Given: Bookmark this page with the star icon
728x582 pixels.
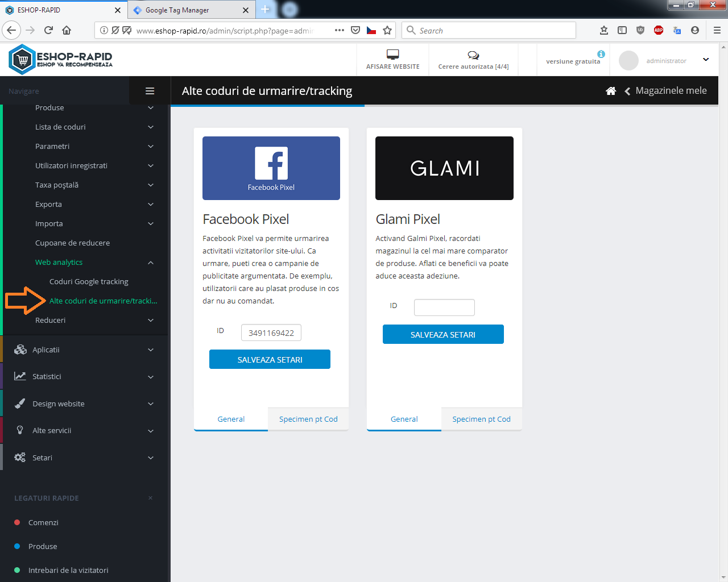Looking at the screenshot, I should [387, 30].
